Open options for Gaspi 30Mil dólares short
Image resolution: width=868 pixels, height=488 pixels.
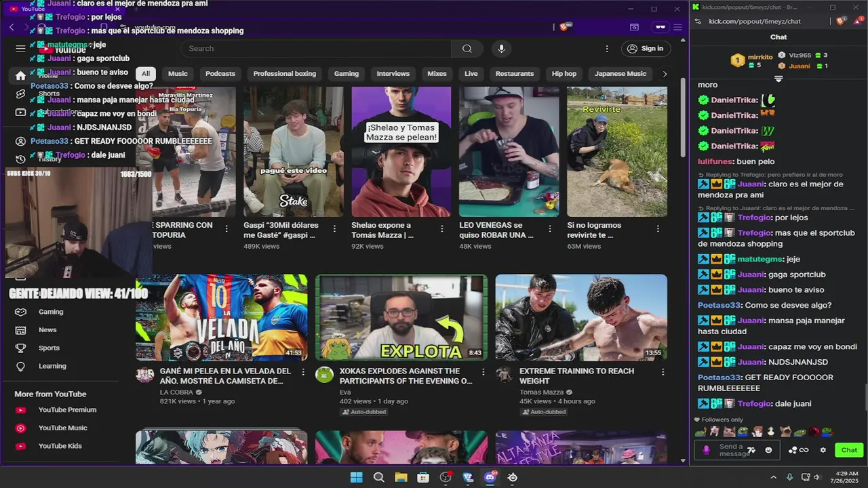point(334,229)
